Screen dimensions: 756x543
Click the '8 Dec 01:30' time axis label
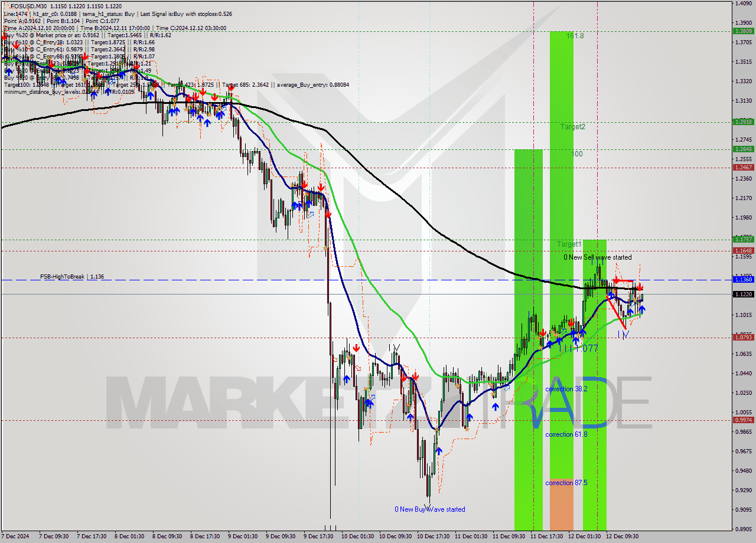point(129,537)
